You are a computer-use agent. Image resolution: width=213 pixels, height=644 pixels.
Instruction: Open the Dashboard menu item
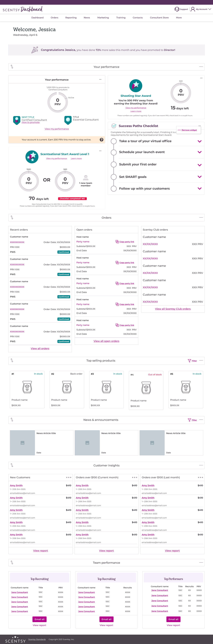37,18
